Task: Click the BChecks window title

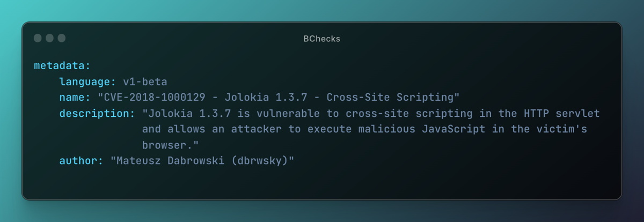Action: [x=321, y=39]
